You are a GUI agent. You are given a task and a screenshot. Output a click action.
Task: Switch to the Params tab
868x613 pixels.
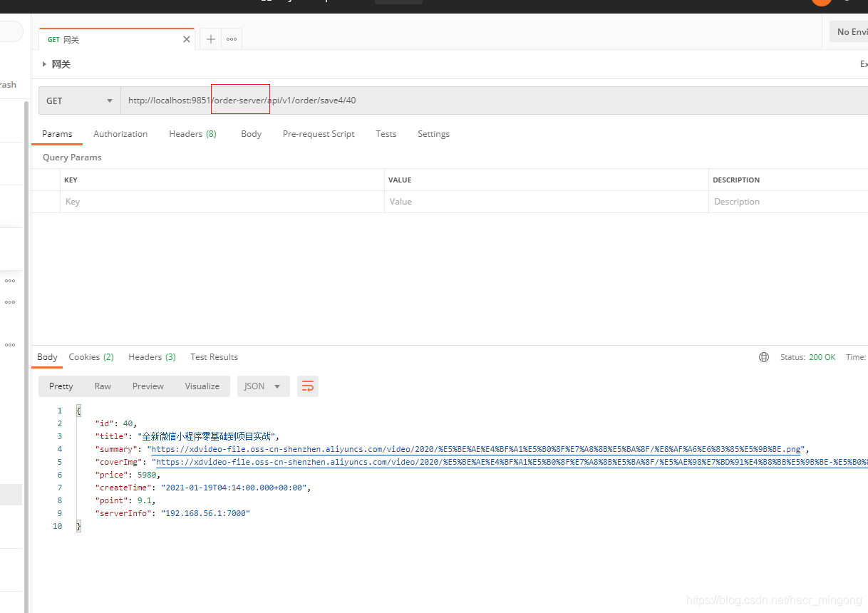point(57,134)
